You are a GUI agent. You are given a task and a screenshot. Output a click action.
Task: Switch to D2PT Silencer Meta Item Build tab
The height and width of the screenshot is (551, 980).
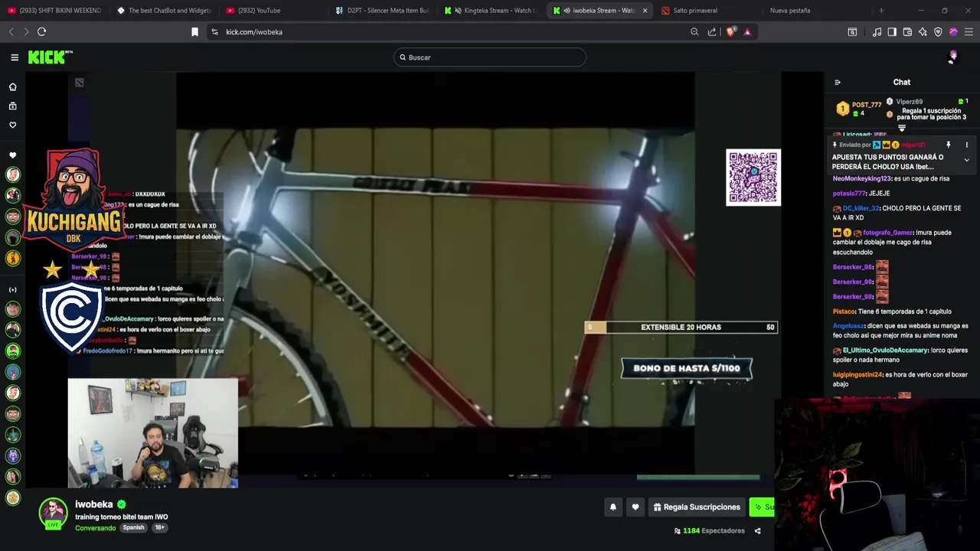pyautogui.click(x=383, y=11)
